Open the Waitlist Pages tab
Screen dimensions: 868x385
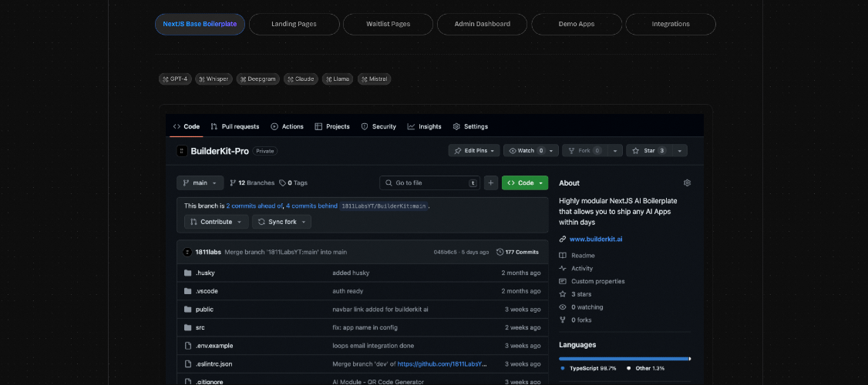click(388, 25)
